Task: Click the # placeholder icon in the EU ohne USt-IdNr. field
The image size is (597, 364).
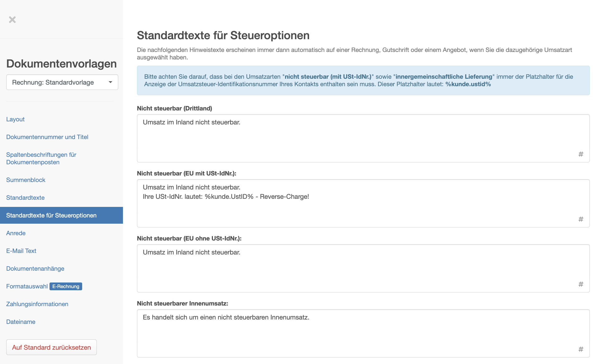Action: pos(581,284)
